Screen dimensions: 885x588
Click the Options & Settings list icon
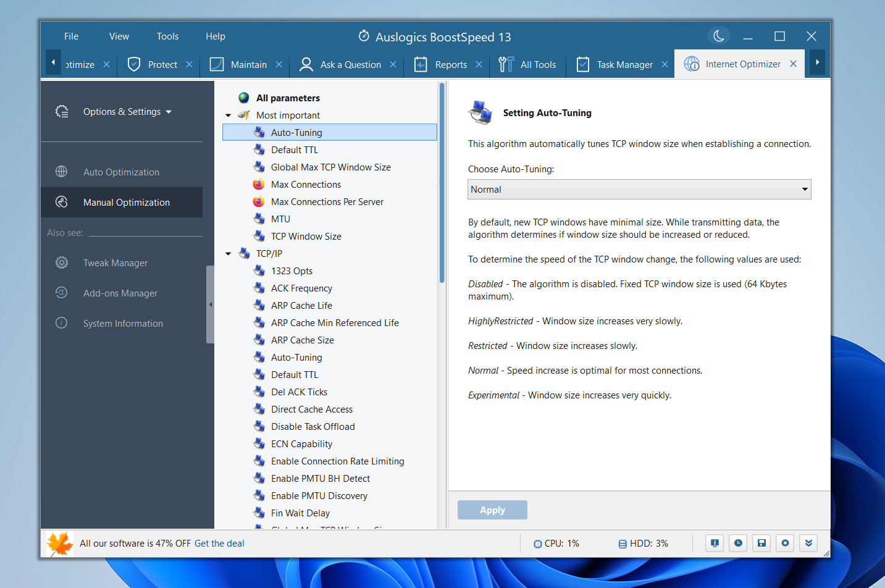coord(62,111)
